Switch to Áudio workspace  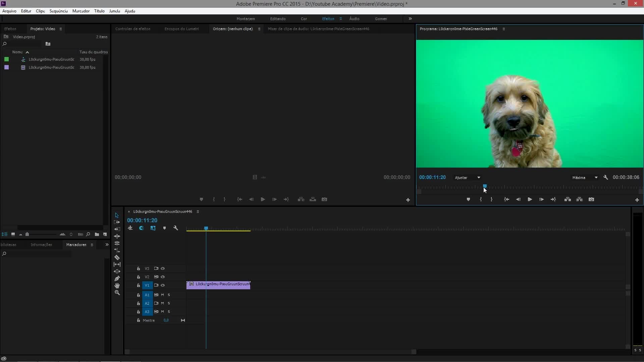click(354, 19)
